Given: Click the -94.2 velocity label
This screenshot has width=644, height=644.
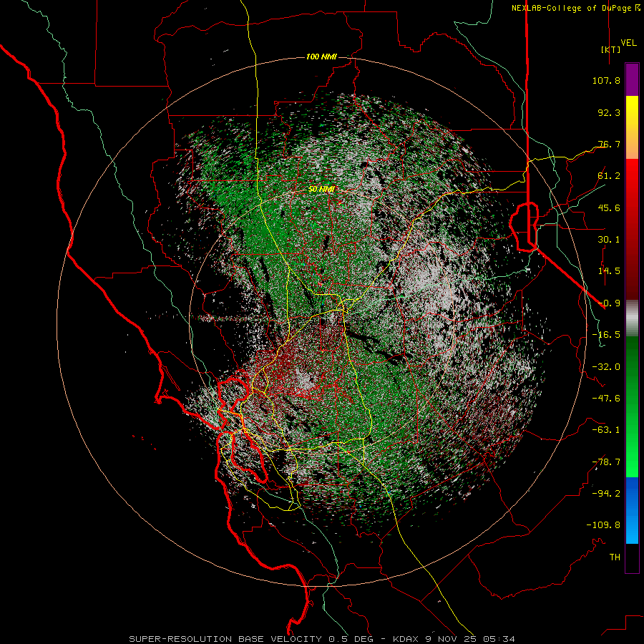Looking at the screenshot, I should [x=606, y=494].
